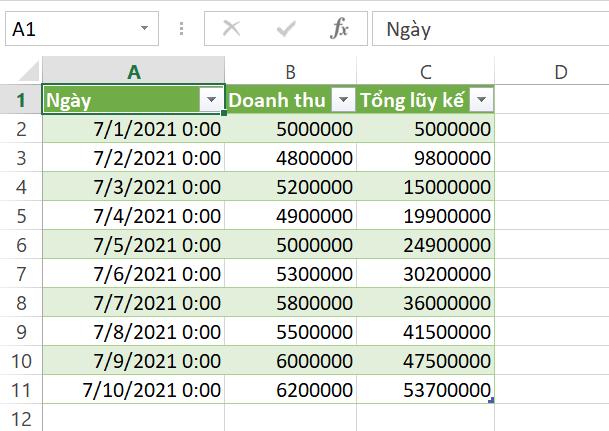Select revenue cell 5500000
This screenshot has height=431, width=609.
tap(291, 332)
